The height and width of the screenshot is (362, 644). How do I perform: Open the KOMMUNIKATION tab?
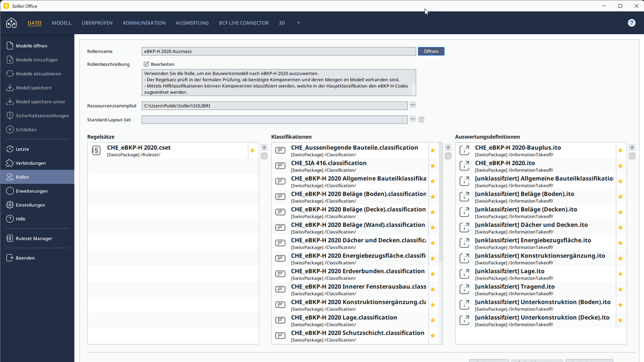click(x=144, y=23)
